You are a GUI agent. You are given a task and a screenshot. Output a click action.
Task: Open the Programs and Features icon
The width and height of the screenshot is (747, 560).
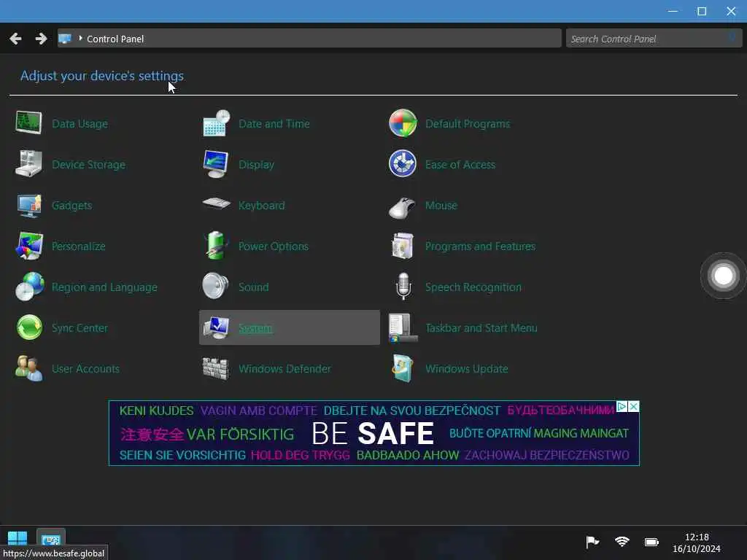(x=403, y=246)
